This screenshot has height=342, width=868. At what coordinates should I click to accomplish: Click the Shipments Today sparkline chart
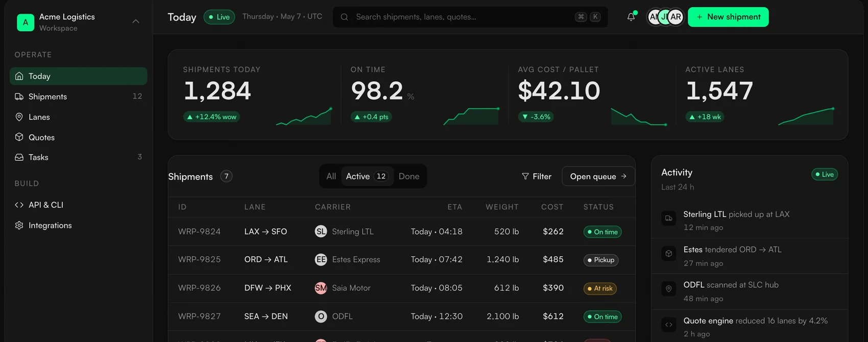tap(304, 116)
